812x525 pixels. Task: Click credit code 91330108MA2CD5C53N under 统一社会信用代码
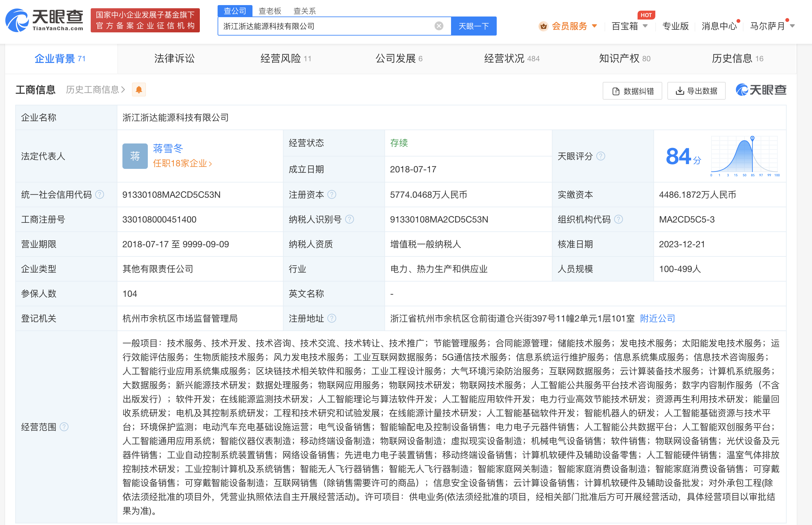tap(171, 195)
